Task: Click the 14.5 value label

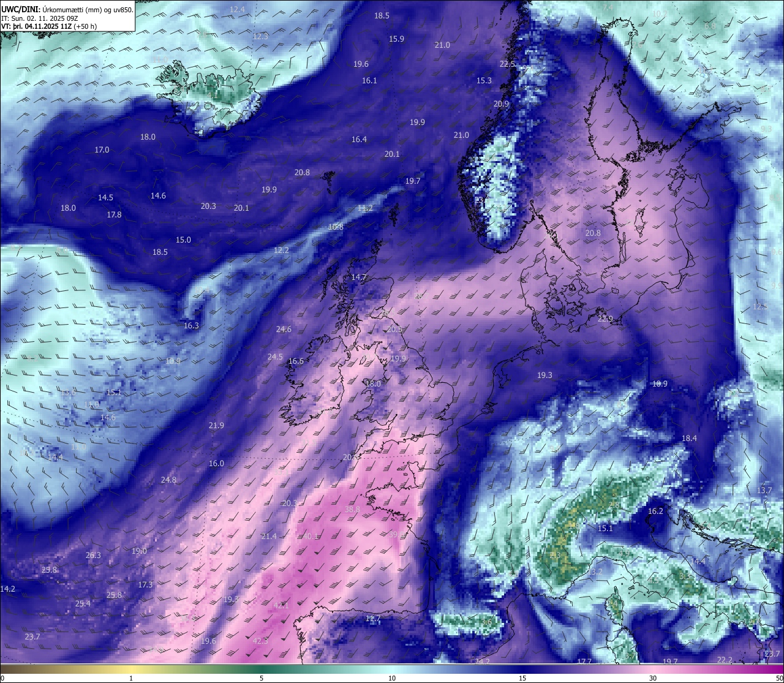Action: [x=105, y=197]
